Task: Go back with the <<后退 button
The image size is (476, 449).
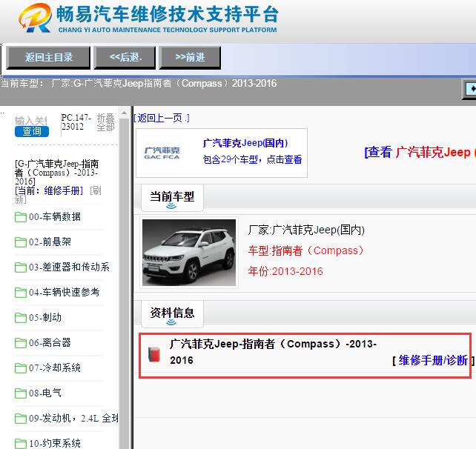Action: (x=125, y=57)
